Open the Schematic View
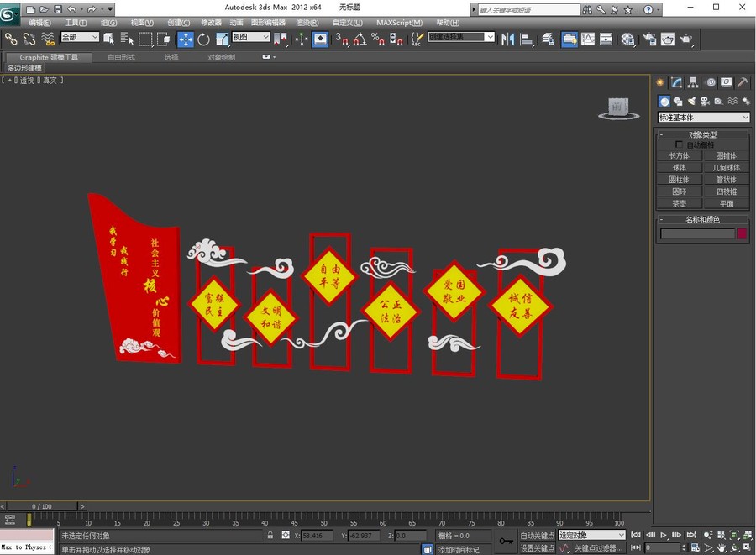 coord(606,39)
